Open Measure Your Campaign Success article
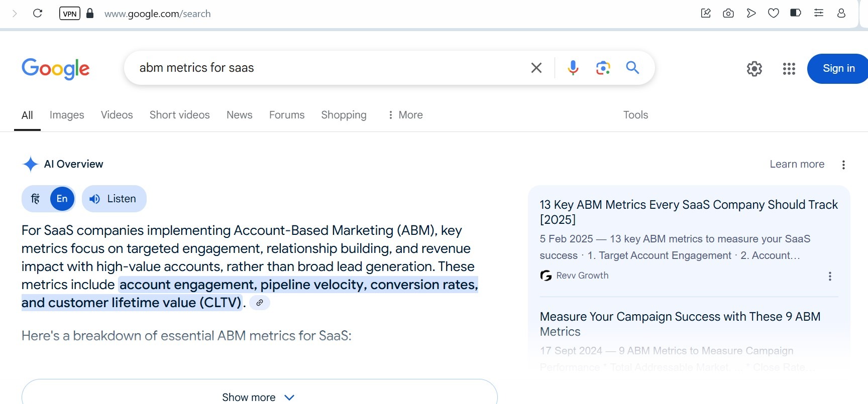Viewport: 868px width, 404px height. pyautogui.click(x=680, y=324)
